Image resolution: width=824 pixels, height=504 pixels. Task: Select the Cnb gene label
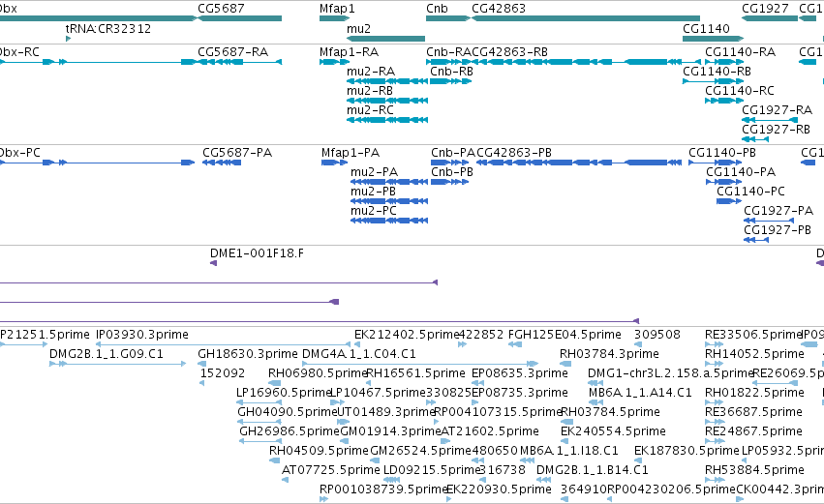(437, 9)
